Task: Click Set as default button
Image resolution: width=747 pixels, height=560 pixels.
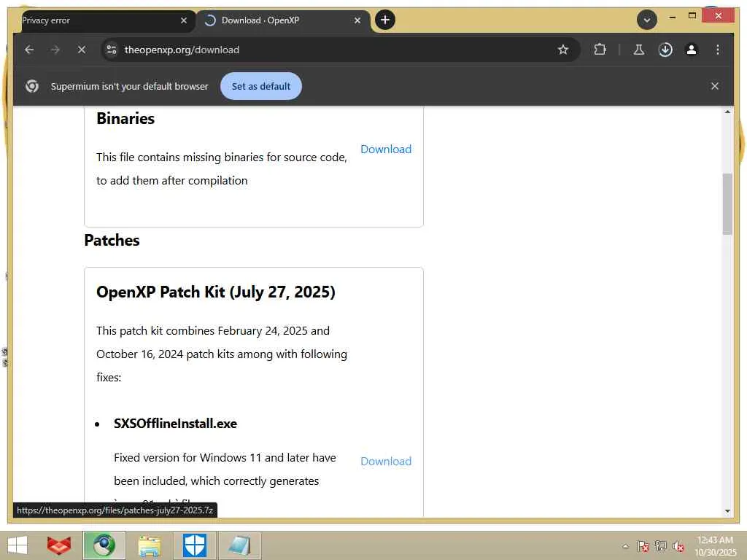Action: pos(261,86)
